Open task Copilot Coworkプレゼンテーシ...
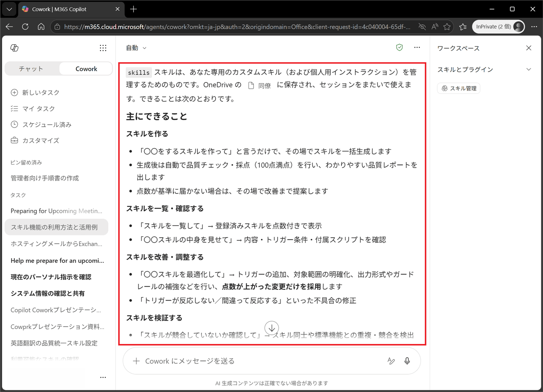This screenshot has width=543, height=392. [56, 310]
